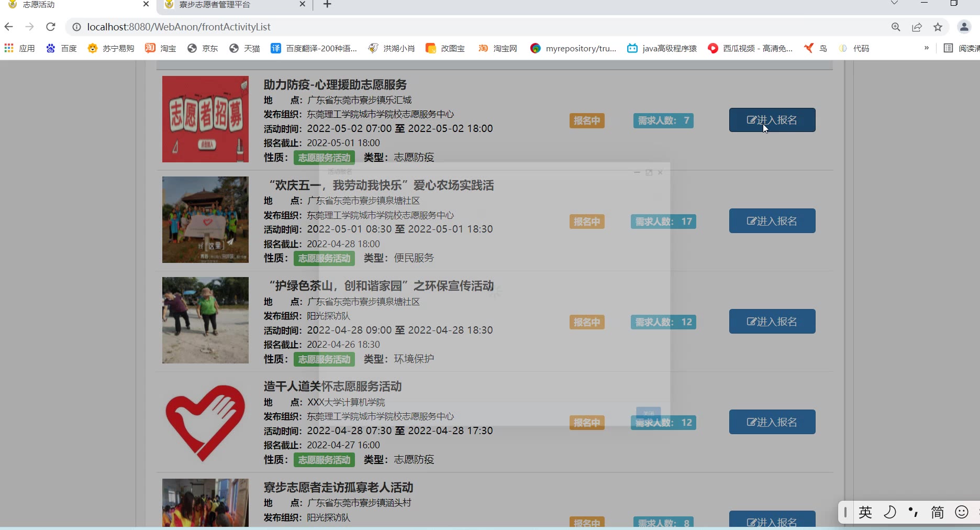This screenshot has height=530, width=980.
Task: Open the 爱心农场 activity group photo thumbnail
Action: click(205, 219)
